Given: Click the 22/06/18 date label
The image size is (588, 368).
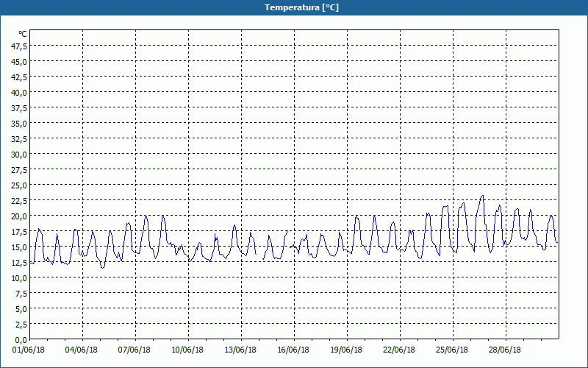Looking at the screenshot, I should (399, 350).
